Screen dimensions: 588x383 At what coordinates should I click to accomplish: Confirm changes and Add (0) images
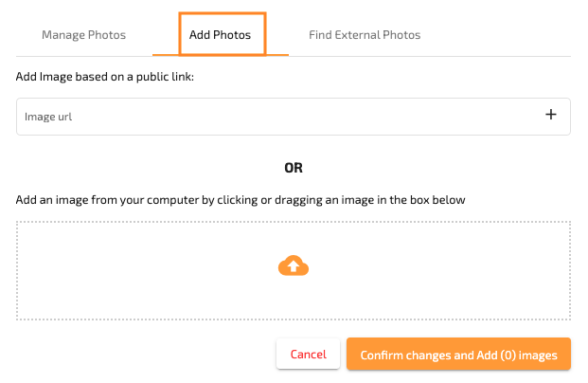coord(458,355)
